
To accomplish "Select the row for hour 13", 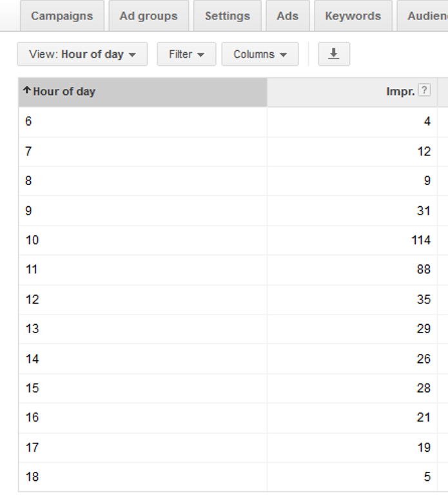I will point(228,329).
